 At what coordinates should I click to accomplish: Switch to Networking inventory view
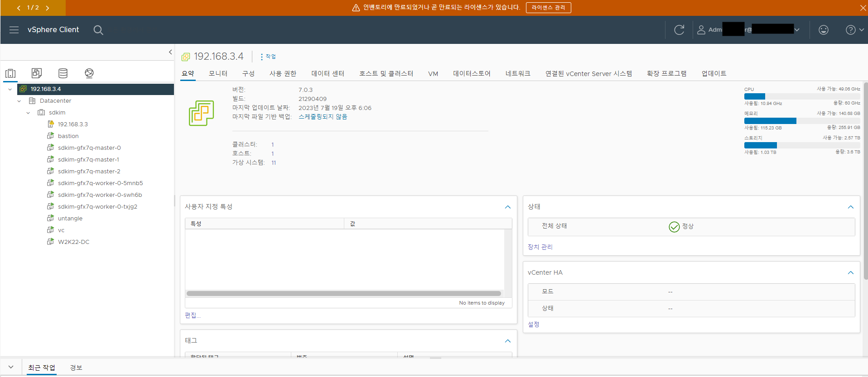click(89, 73)
